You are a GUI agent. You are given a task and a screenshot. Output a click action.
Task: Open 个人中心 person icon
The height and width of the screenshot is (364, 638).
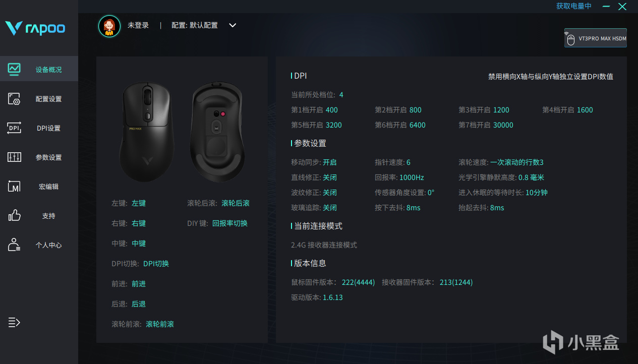(x=14, y=245)
